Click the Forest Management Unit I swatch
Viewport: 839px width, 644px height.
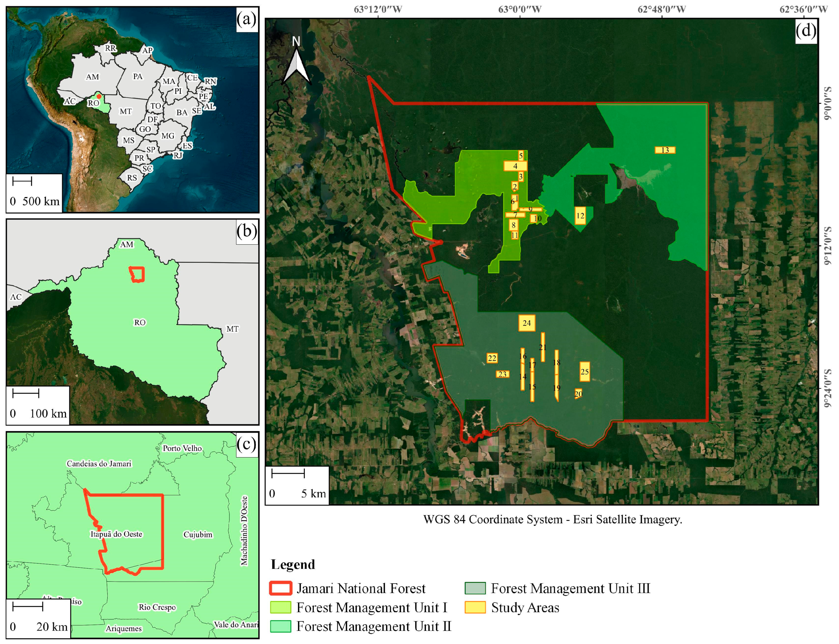281,608
